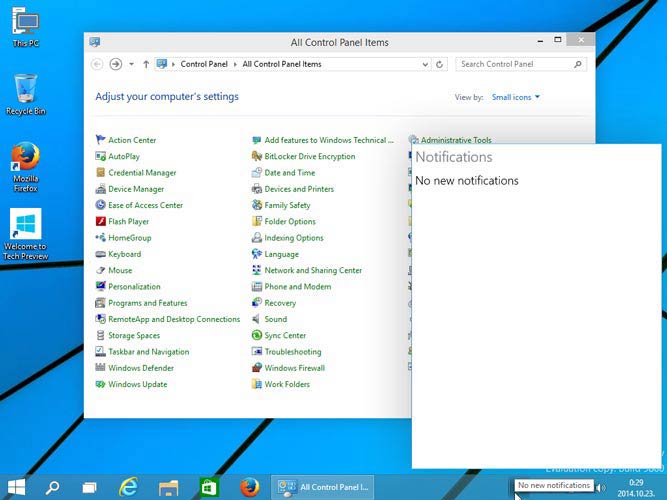Click the AutoPlay icon
The width and height of the screenshot is (667, 500).
(x=100, y=156)
